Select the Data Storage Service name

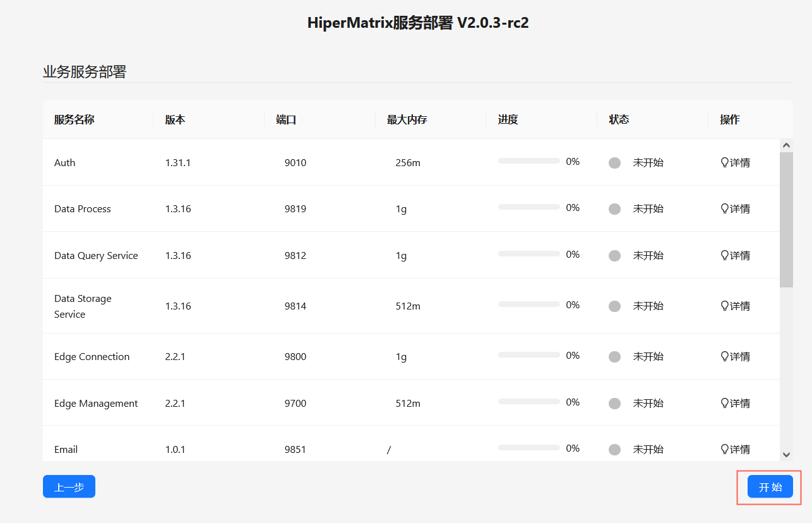click(x=83, y=306)
